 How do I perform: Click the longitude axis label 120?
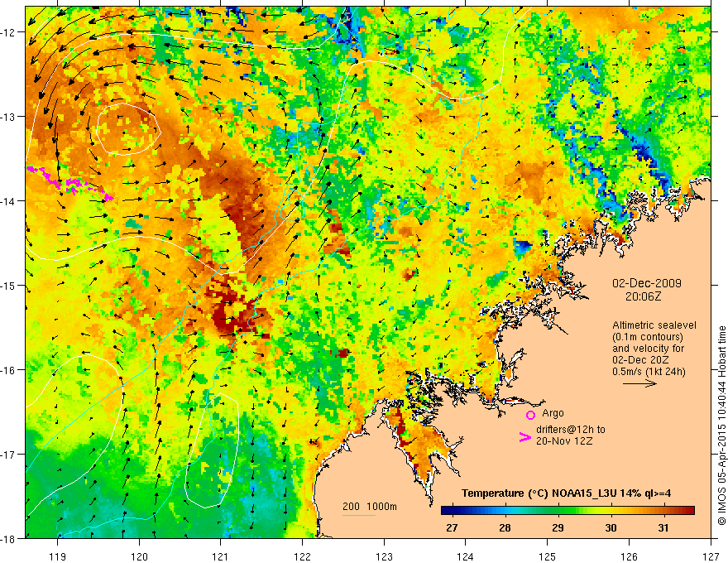(x=139, y=556)
